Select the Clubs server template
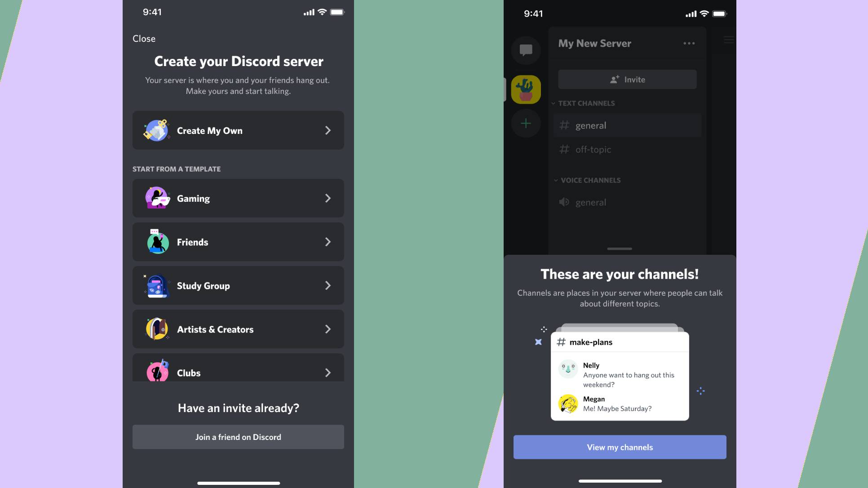Viewport: 868px width, 488px height. [x=238, y=372]
